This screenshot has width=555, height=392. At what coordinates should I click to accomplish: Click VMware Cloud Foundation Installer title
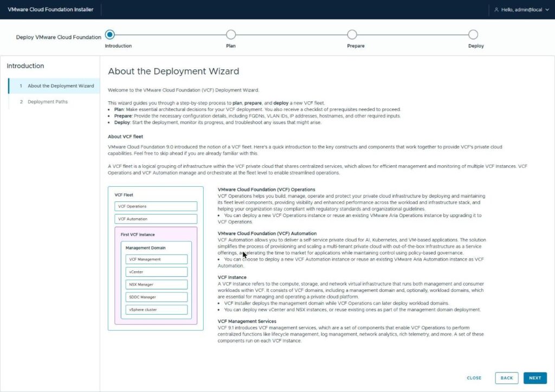(x=50, y=10)
